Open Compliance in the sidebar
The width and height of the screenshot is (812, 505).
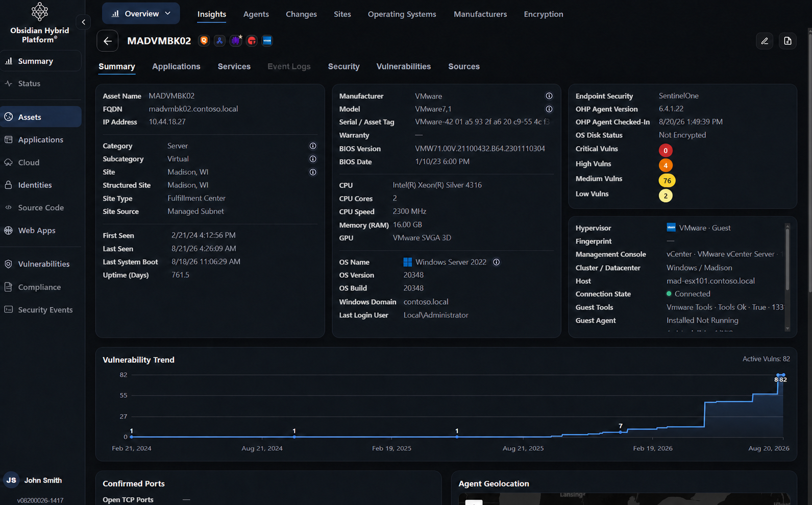click(41, 287)
